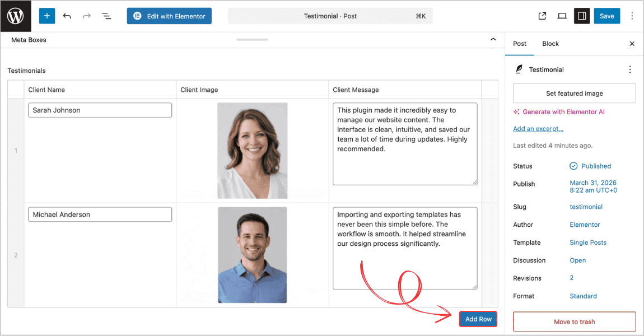Click the Testimonial feather icon
The image size is (644, 336).
coord(519,69)
